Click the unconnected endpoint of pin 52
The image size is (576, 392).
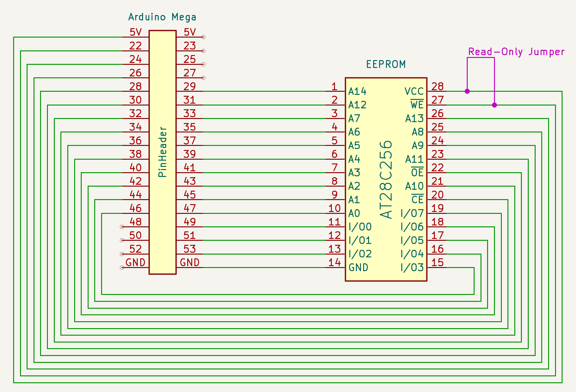122,254
